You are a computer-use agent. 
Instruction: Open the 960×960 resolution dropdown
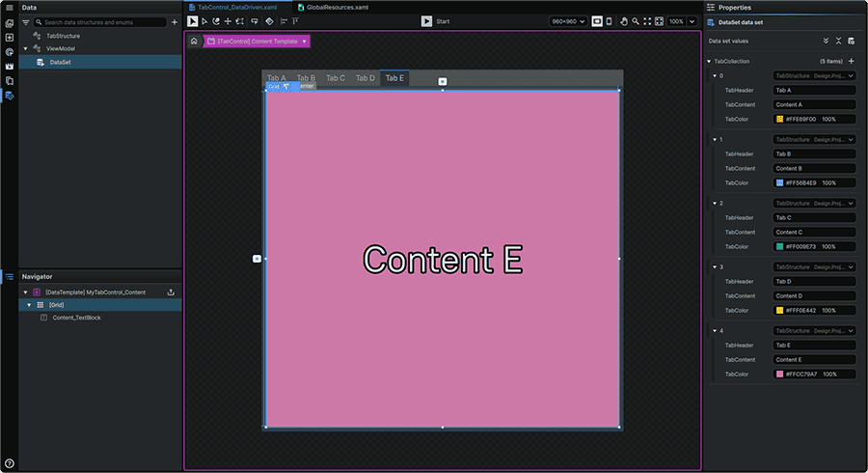[568, 21]
